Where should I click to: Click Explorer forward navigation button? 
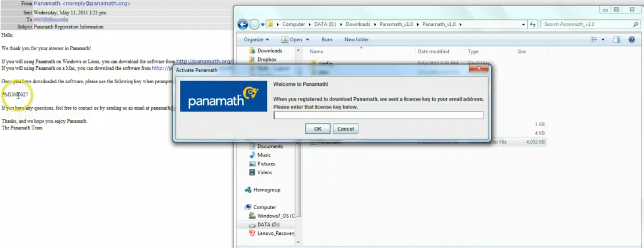(254, 24)
